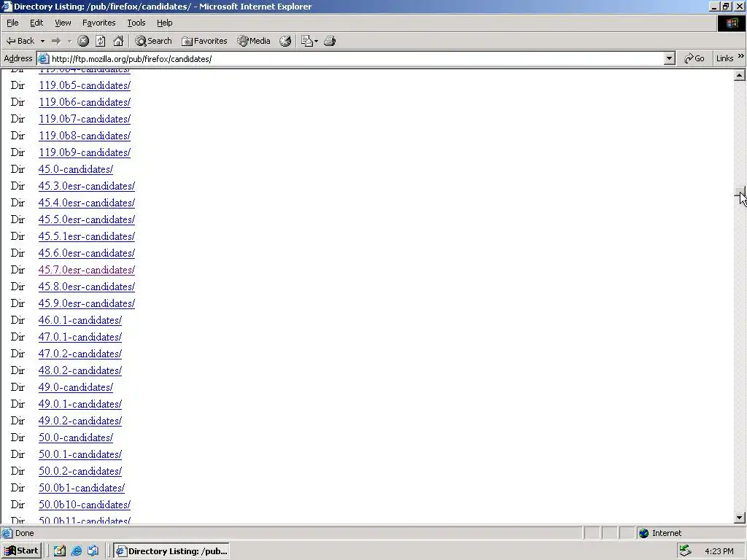Open the Favorites menu
The height and width of the screenshot is (560, 747).
(98, 23)
